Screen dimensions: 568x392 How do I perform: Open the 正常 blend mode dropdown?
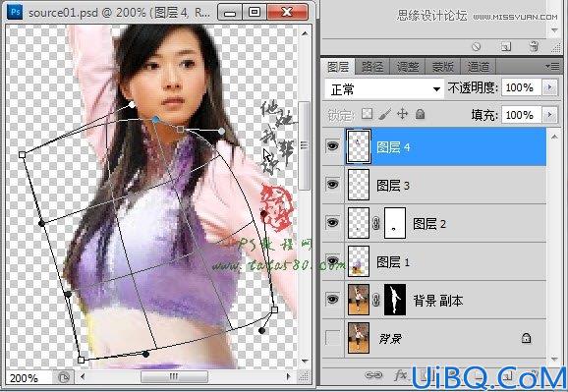pyautogui.click(x=384, y=88)
